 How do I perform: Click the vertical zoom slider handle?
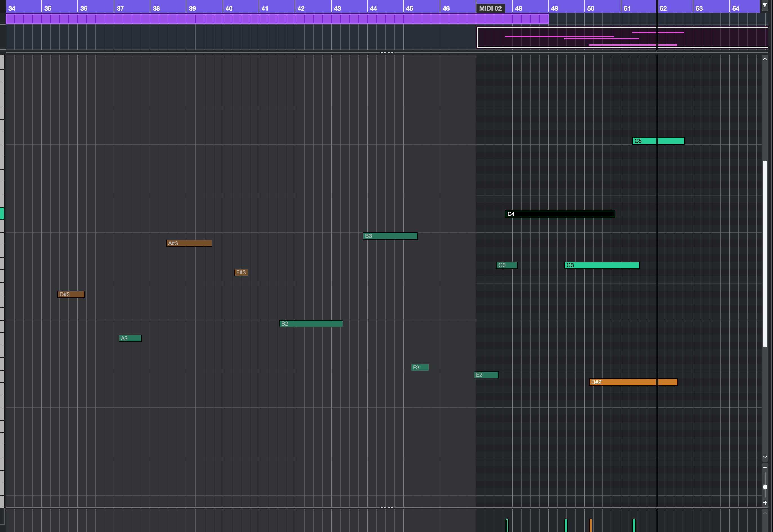[765, 487]
